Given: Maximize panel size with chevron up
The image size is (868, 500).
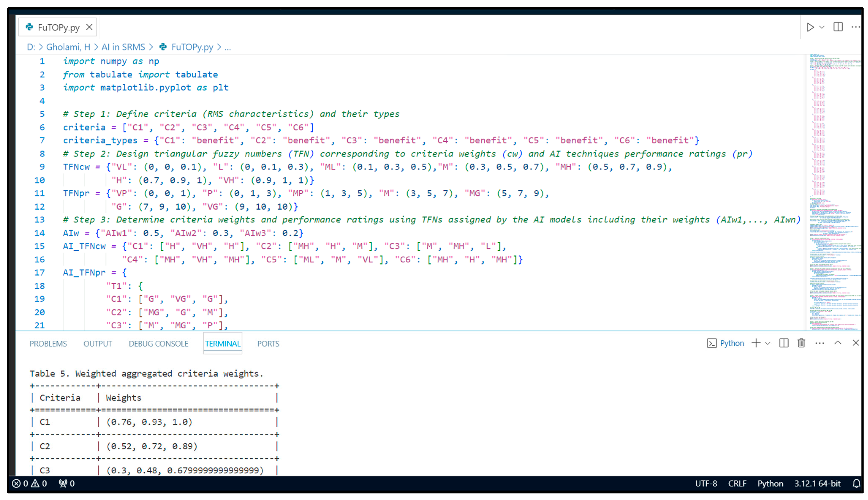Looking at the screenshot, I should [837, 343].
